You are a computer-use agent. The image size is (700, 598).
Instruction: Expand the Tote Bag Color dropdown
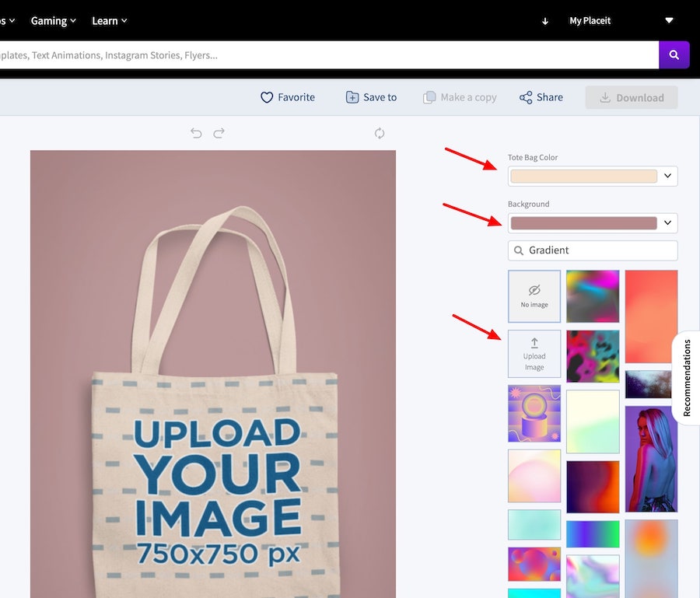click(x=667, y=176)
